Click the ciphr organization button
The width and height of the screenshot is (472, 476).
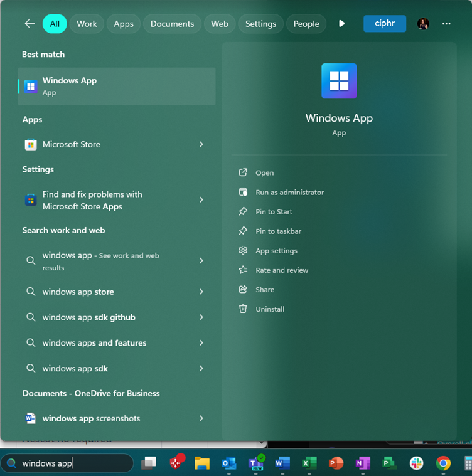pos(385,24)
